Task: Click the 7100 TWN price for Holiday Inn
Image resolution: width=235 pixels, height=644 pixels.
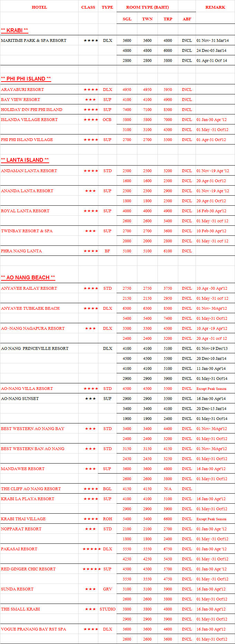Action: pos(147,110)
